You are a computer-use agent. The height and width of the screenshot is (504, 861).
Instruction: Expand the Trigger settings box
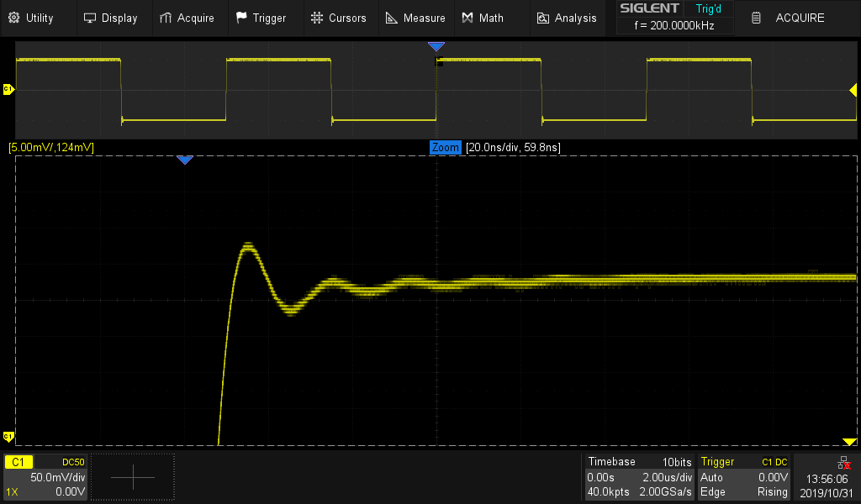(744, 476)
